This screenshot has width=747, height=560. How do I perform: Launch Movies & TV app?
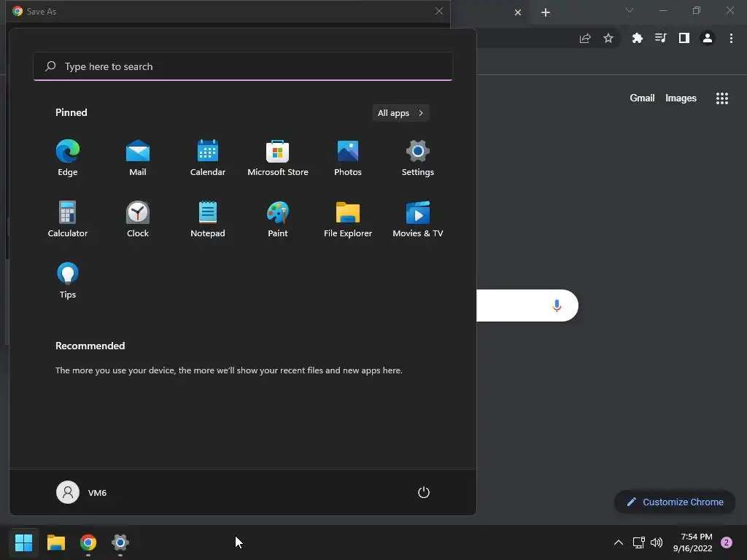(x=418, y=219)
